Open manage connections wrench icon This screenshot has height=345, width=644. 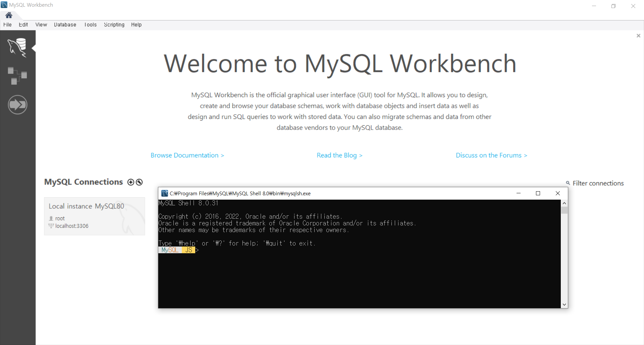(x=139, y=182)
